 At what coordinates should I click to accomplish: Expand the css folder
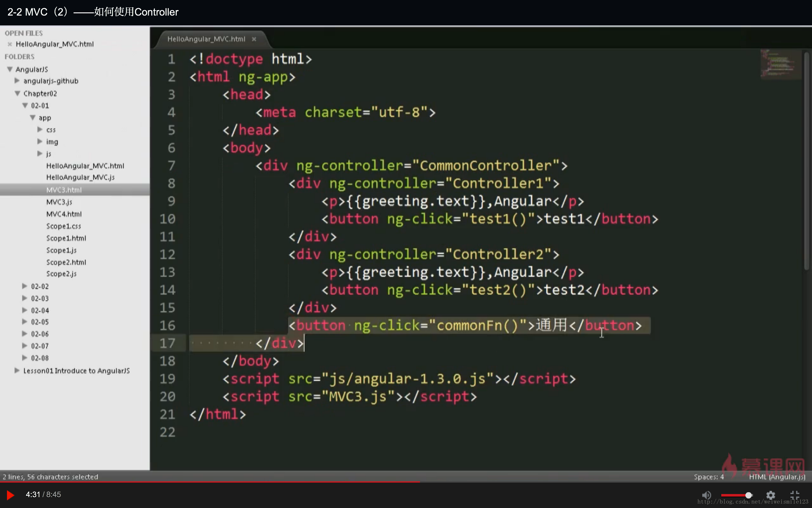40,129
